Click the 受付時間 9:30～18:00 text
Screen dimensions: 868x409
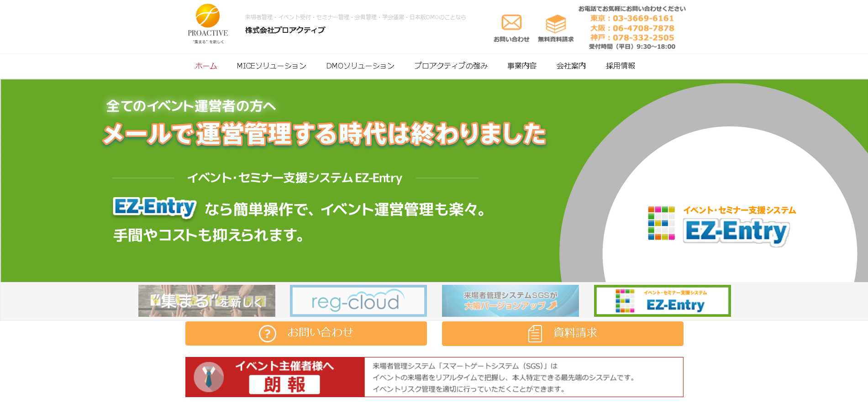632,47
